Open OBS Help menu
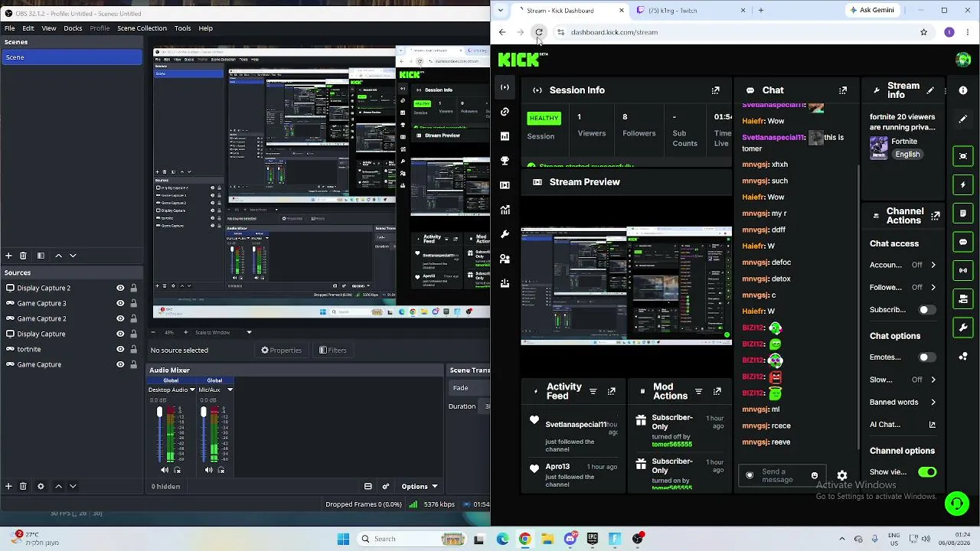 [205, 28]
